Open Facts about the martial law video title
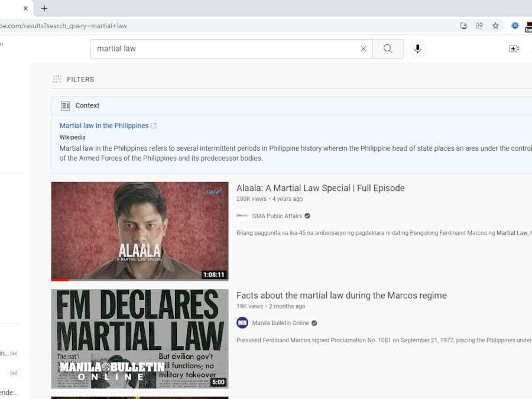Screen dimensions: 532x399 click(x=341, y=296)
